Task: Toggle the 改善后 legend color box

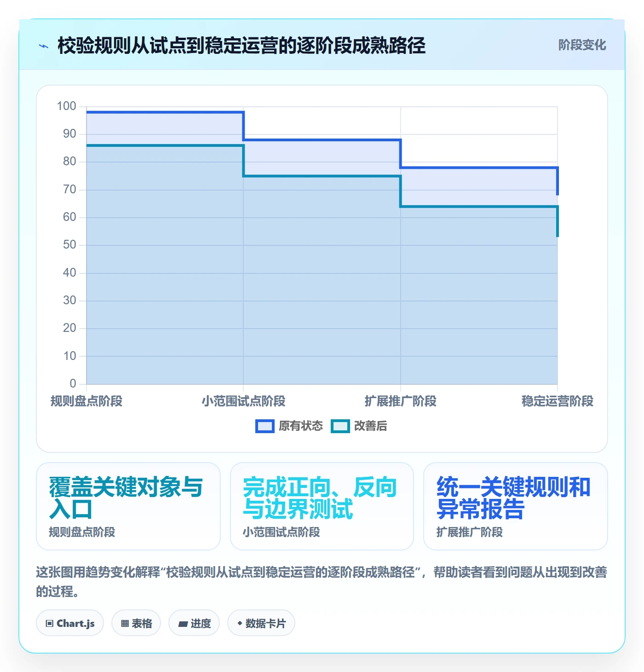Action: tap(340, 426)
